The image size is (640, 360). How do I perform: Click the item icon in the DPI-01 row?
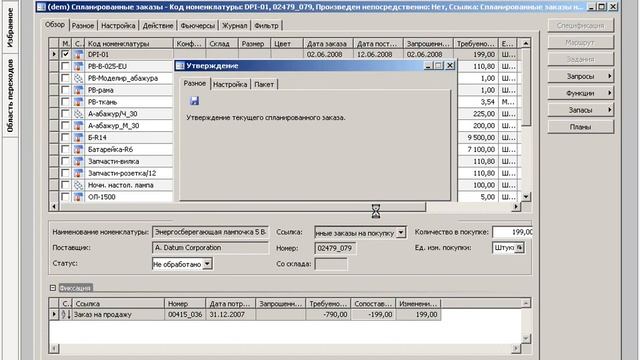[x=78, y=54]
